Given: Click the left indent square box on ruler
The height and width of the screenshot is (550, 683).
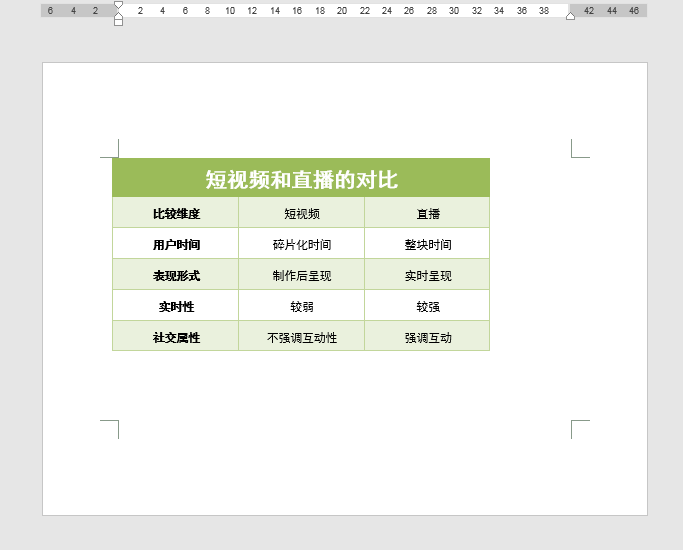Looking at the screenshot, I should [118, 22].
